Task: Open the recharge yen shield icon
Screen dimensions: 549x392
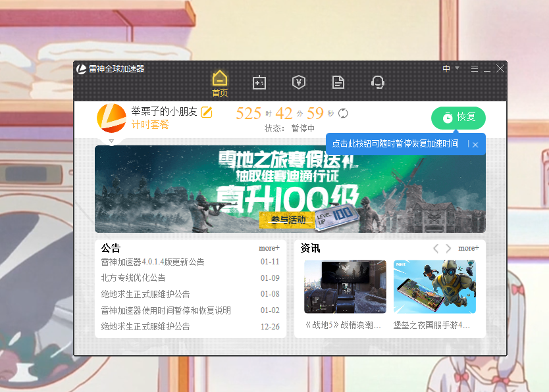Action: (299, 82)
